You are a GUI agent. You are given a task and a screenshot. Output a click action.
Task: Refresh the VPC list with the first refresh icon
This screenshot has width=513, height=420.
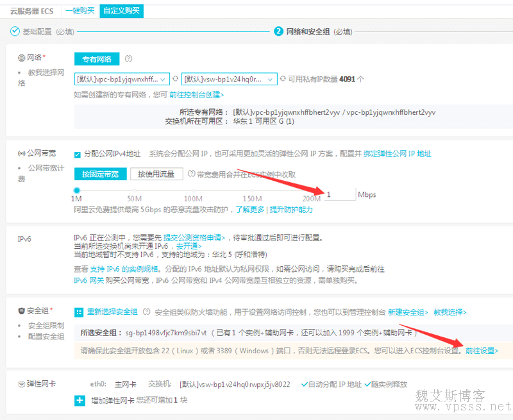point(175,79)
